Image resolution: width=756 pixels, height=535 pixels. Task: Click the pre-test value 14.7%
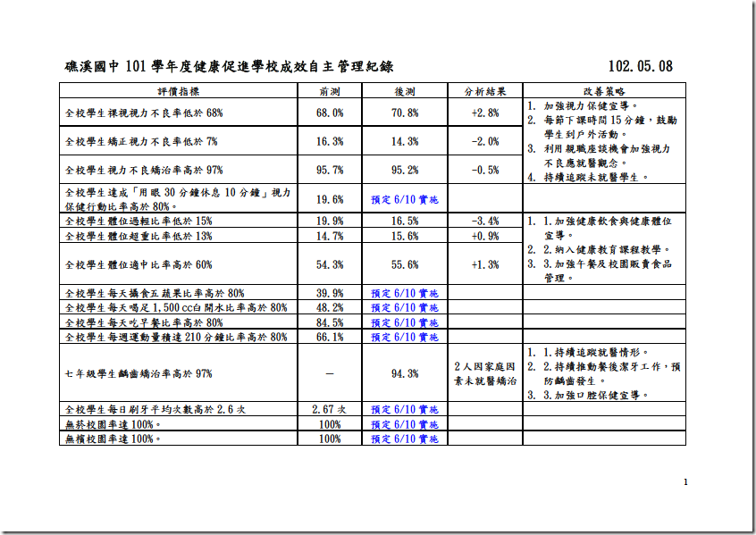click(x=330, y=236)
